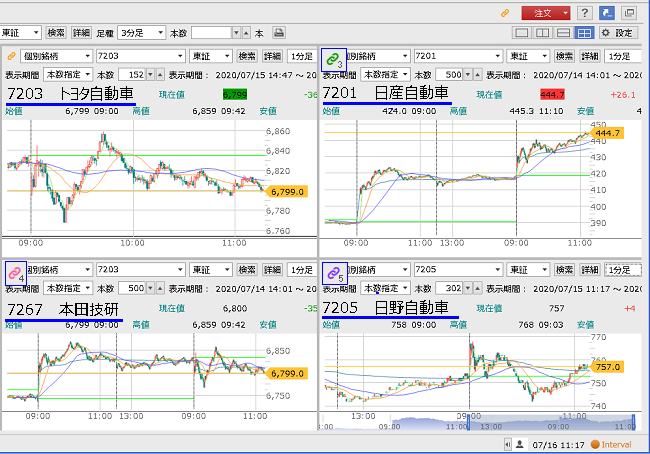
Task: Click the speaker icon in status bar
Action: pyautogui.click(x=507, y=445)
